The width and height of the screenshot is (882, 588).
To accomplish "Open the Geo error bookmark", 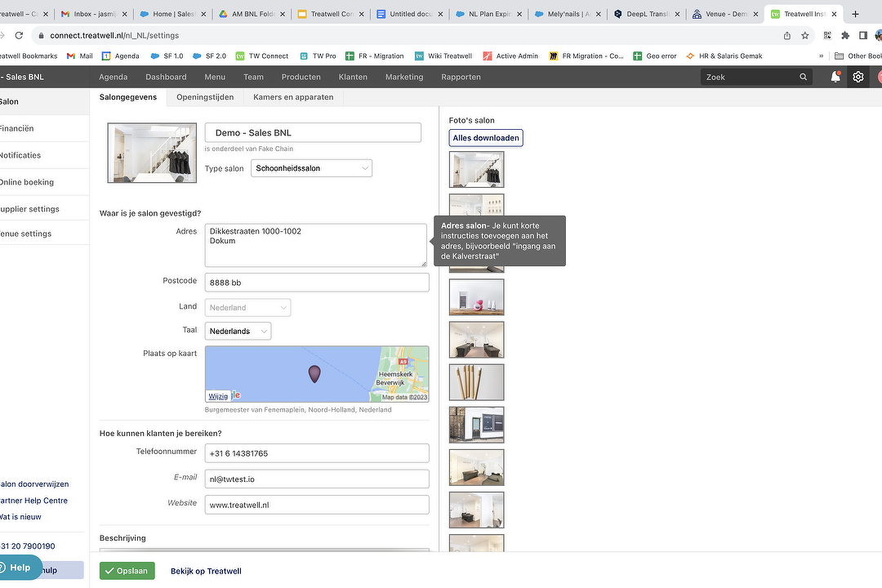I will 655,56.
